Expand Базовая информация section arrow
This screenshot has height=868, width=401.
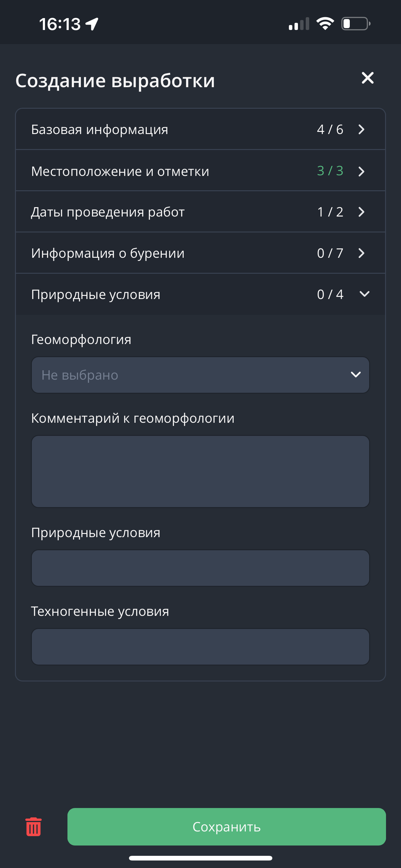coord(361,129)
